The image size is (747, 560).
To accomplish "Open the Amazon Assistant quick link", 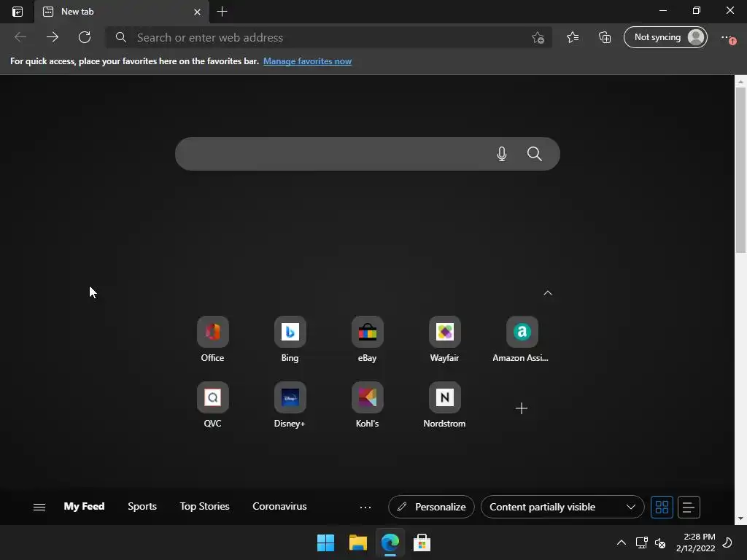I will [521, 340].
